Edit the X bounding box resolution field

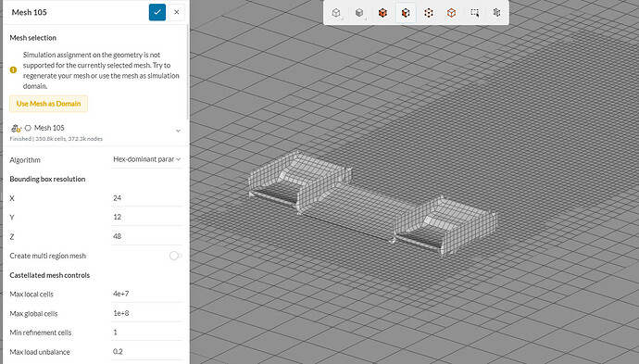click(x=146, y=197)
